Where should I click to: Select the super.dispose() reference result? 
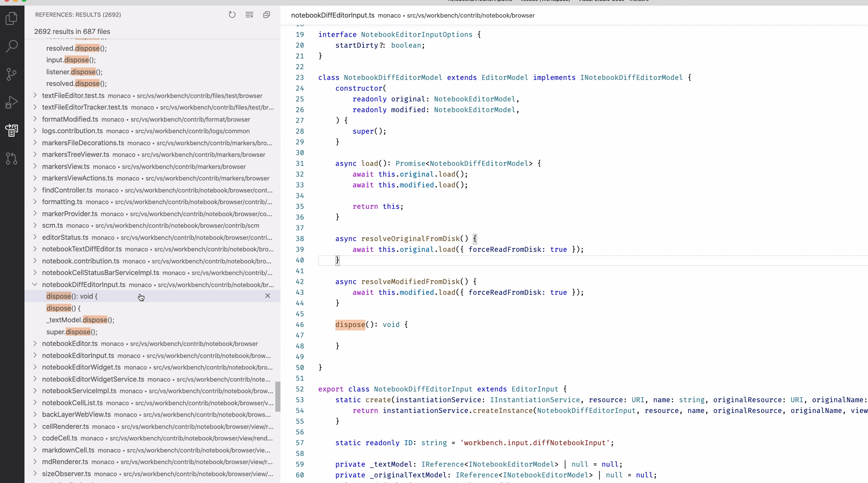coord(72,332)
